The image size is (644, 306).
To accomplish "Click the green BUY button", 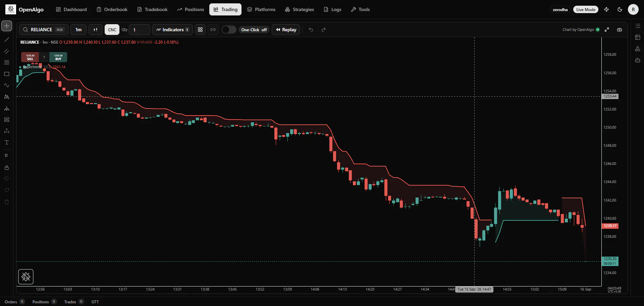I will pos(58,57).
